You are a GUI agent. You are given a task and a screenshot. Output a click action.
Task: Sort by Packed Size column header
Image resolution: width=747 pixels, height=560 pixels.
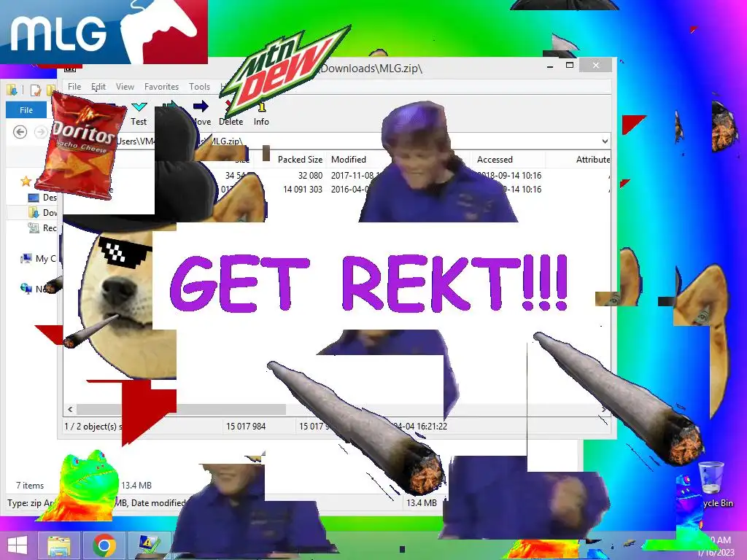(300, 160)
